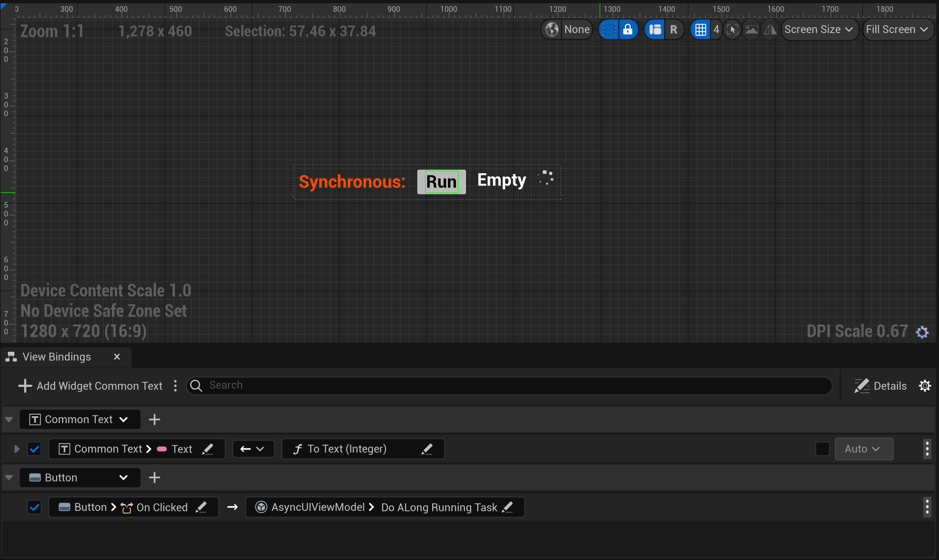The height and width of the screenshot is (560, 939).
Task: Collapse the Common Text group
Action: 9,420
